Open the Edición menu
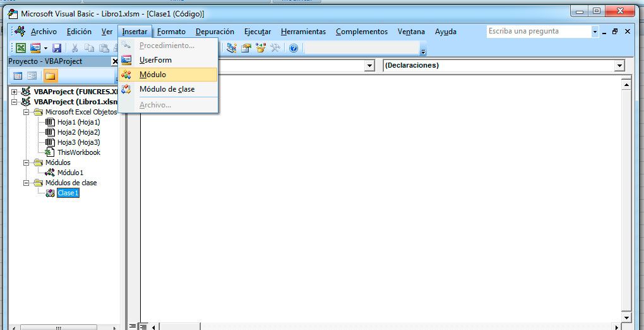This screenshot has height=330, width=644. (79, 32)
